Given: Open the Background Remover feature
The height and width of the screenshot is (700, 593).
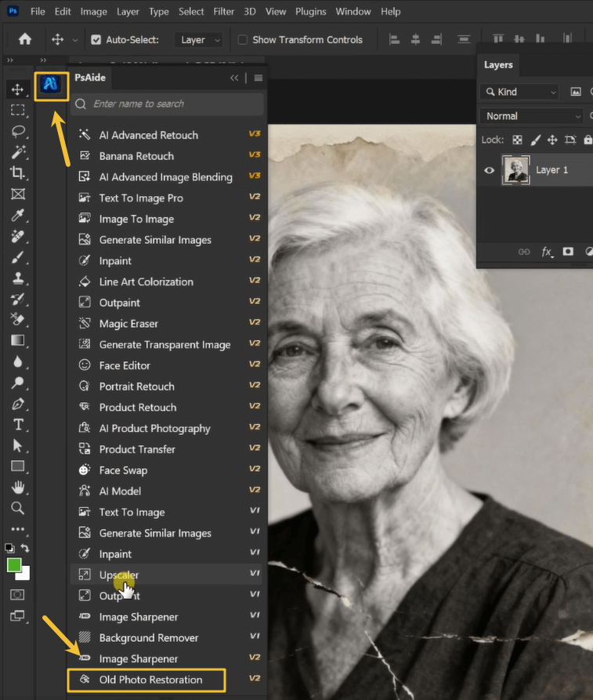Looking at the screenshot, I should pos(166,637).
